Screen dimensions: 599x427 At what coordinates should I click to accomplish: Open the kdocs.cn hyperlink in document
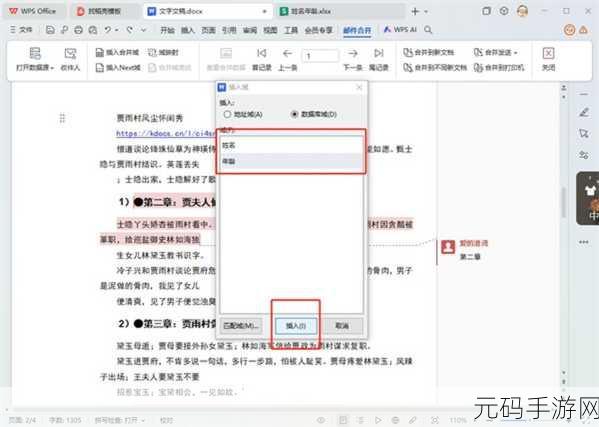[166, 133]
